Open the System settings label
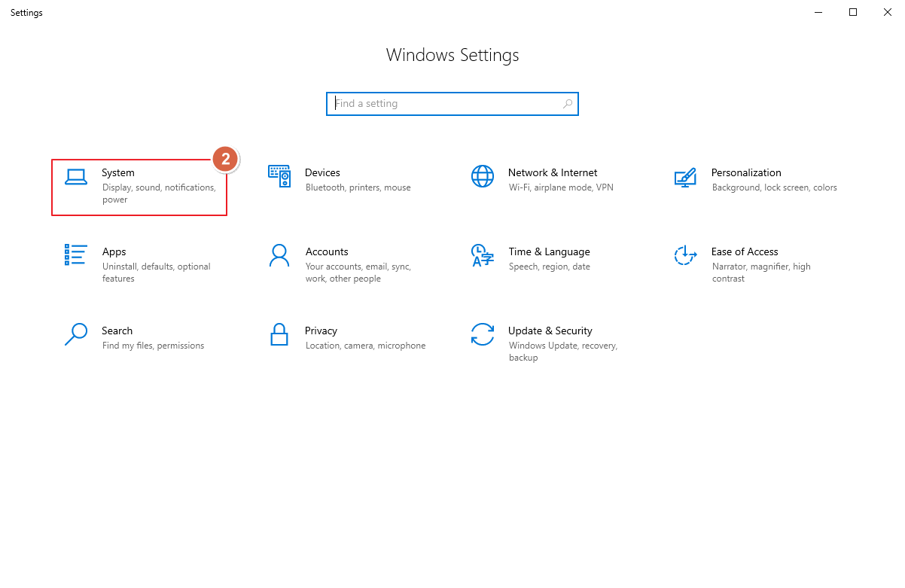Image resolution: width=905 pixels, height=588 pixels. [118, 172]
